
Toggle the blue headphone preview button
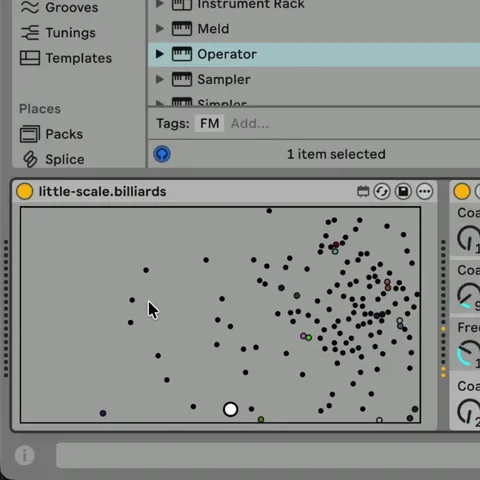pyautogui.click(x=162, y=154)
